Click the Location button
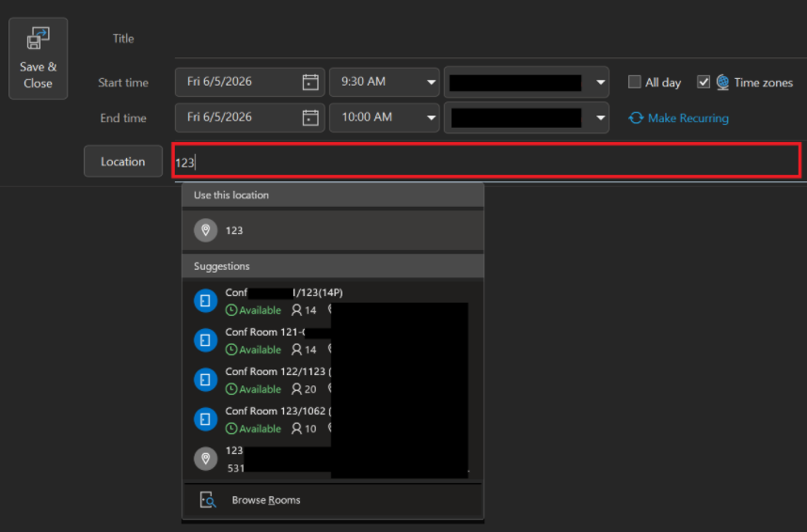 click(123, 162)
